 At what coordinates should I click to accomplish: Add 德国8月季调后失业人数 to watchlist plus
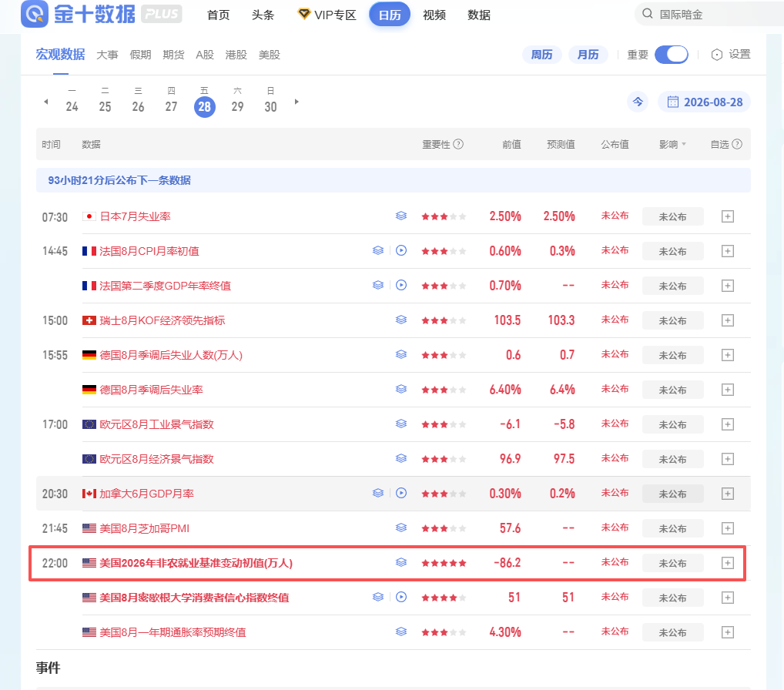[728, 355]
